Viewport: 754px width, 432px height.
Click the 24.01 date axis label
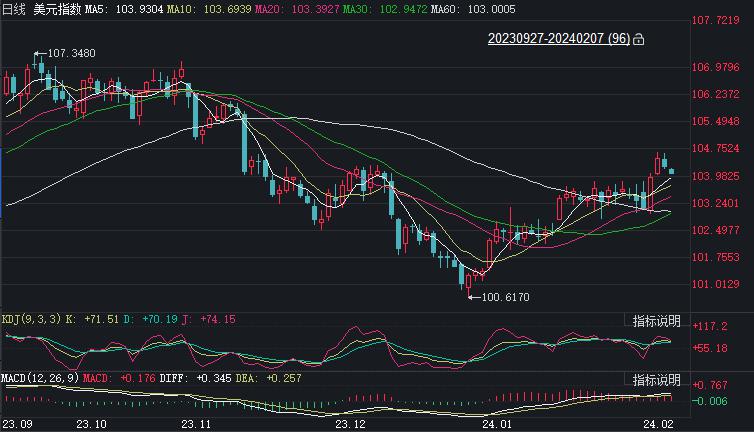497,424
